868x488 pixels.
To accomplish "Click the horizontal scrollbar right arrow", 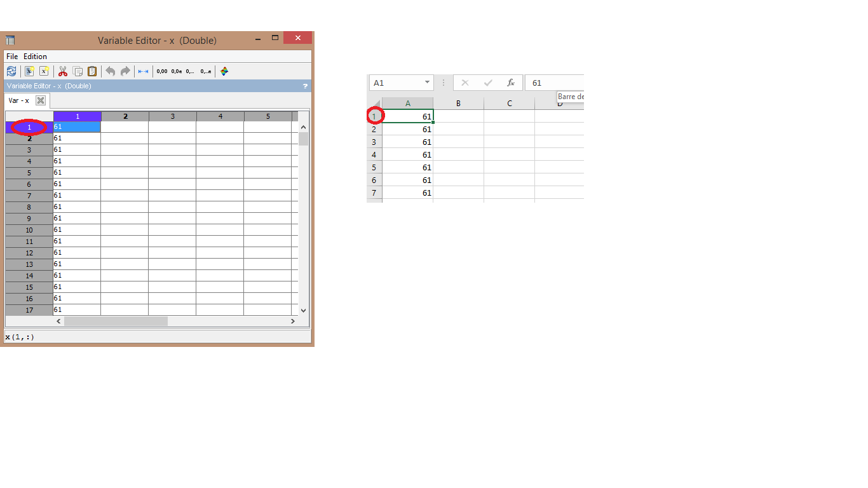I will (x=293, y=322).
